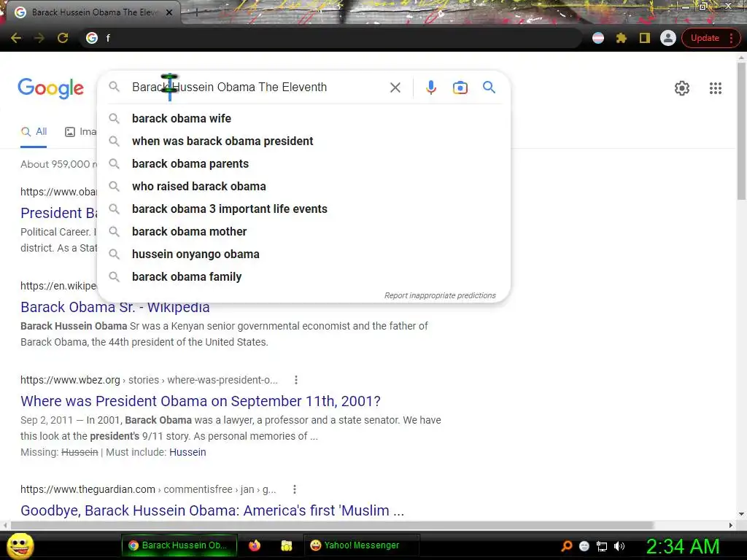Open Chrome three-dot menu beside Update
This screenshot has width=747, height=560.
coord(731,38)
